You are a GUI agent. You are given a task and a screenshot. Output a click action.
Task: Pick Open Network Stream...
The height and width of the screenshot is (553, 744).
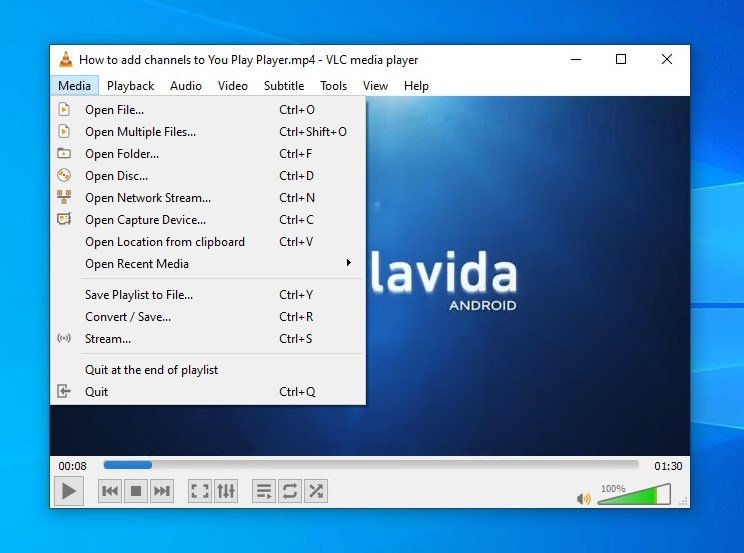(x=208, y=197)
